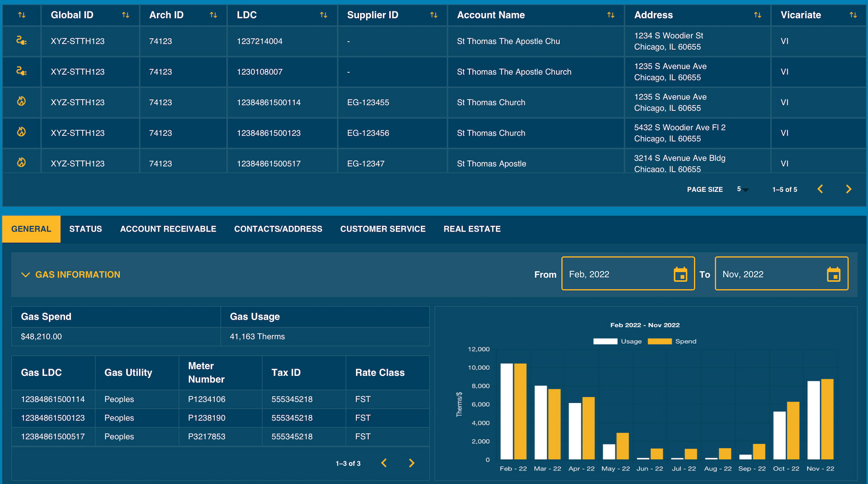Click the chart title Feb 2022 - Nov 2022
Image resolution: width=868 pixels, height=484 pixels.
point(645,325)
